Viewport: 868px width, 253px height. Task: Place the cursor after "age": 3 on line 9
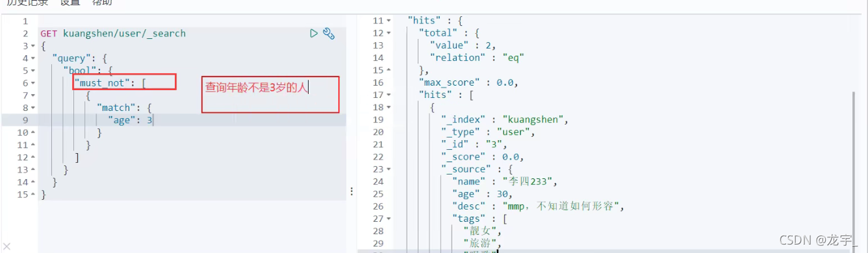point(153,120)
